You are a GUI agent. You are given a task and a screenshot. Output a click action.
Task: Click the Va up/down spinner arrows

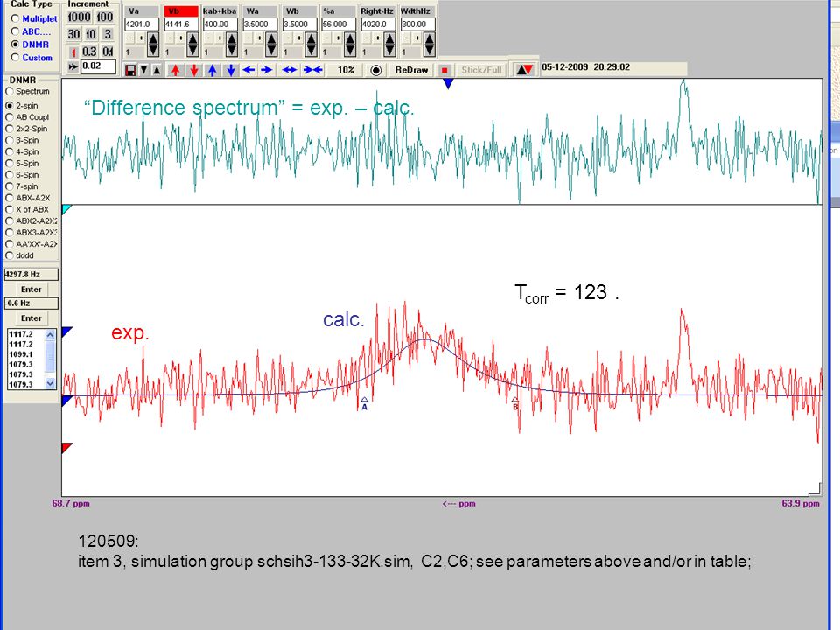[x=153, y=45]
